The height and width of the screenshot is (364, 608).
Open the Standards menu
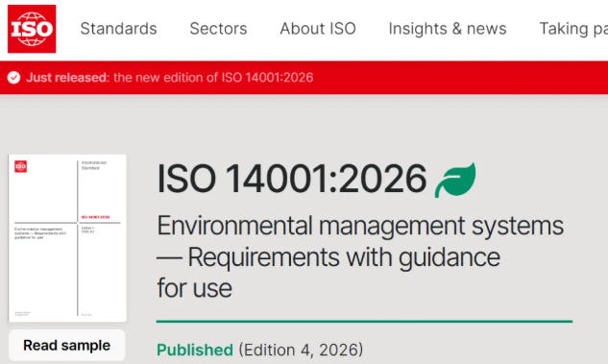point(119,29)
